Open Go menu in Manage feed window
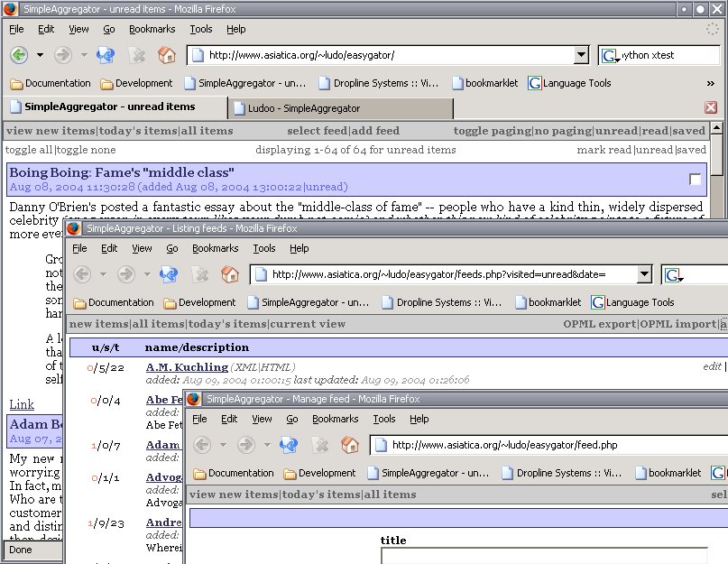This screenshot has width=728, height=564. (x=292, y=419)
